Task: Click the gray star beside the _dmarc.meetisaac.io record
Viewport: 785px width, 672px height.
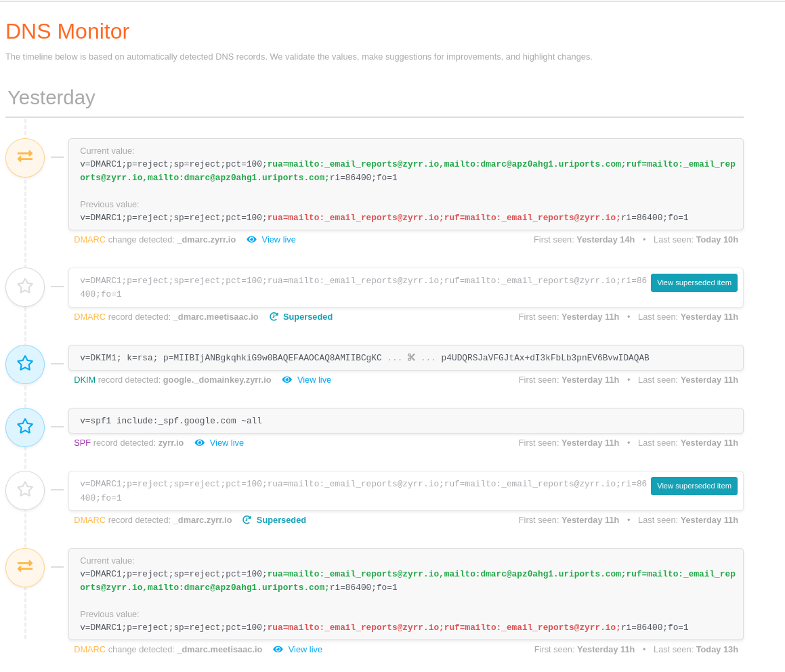Action: (25, 287)
